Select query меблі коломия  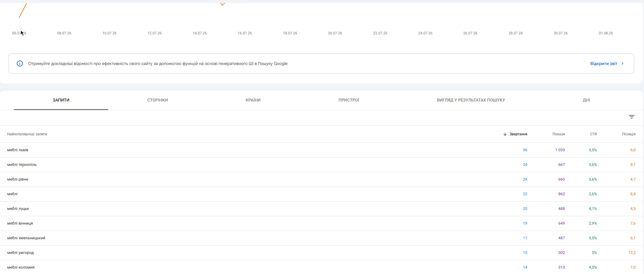pos(21,267)
